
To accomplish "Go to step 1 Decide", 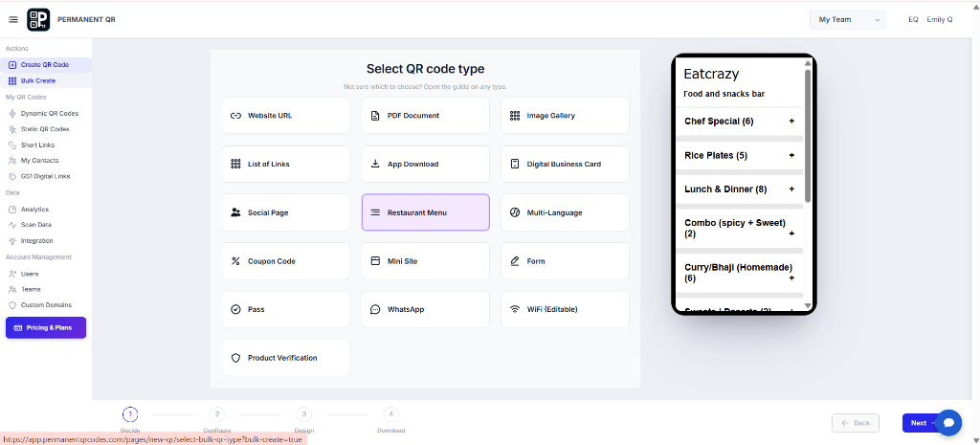I will [130, 413].
